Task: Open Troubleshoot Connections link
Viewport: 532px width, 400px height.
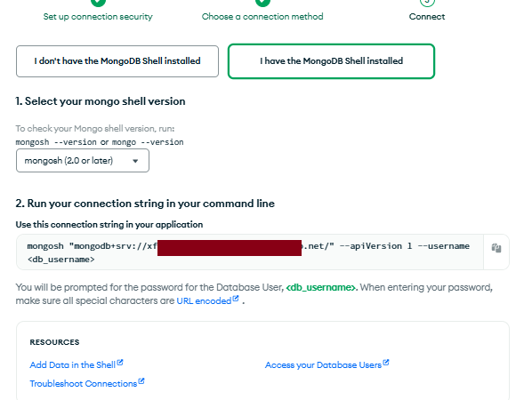Action: [84, 384]
